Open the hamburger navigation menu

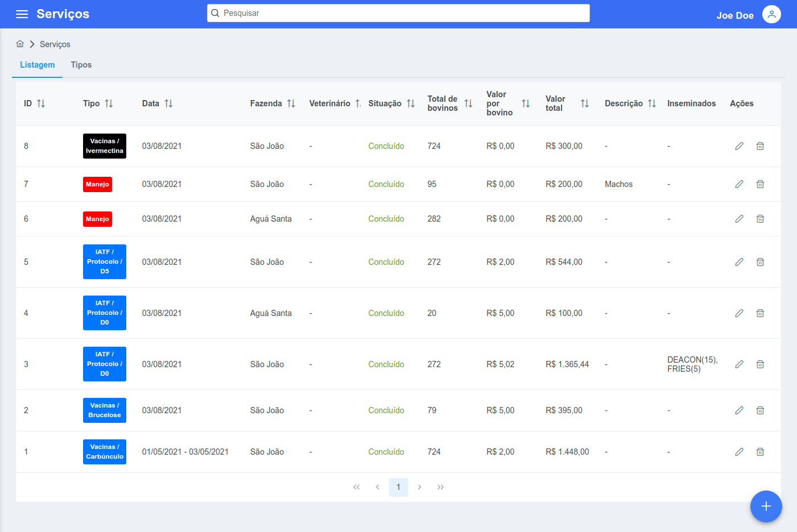(22, 14)
